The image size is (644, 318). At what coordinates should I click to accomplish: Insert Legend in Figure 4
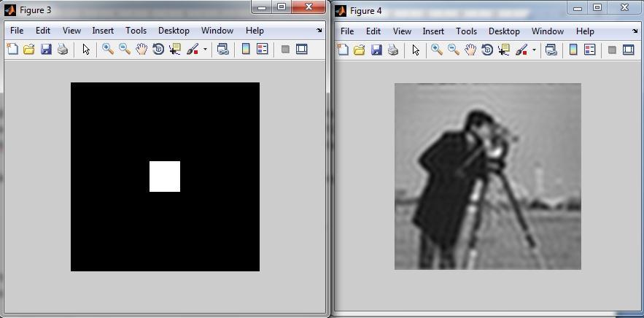coord(590,50)
